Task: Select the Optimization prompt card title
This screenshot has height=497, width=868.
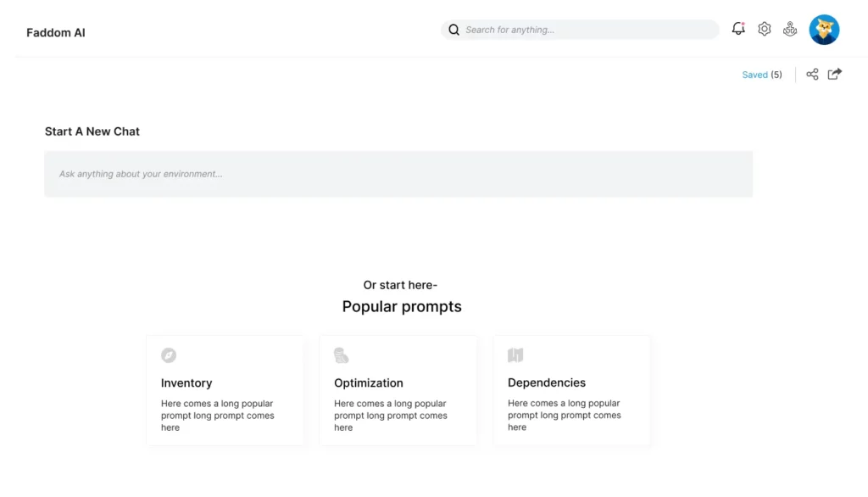Action: tap(369, 383)
